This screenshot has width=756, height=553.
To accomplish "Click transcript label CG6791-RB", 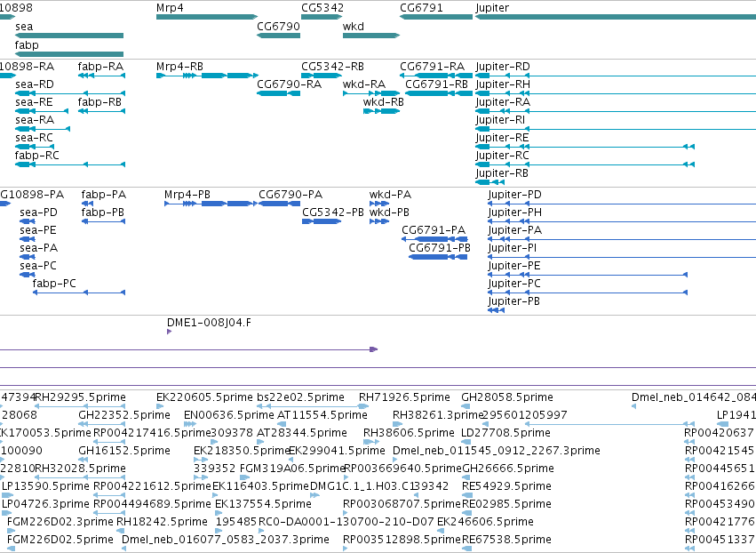I will pos(437,84).
